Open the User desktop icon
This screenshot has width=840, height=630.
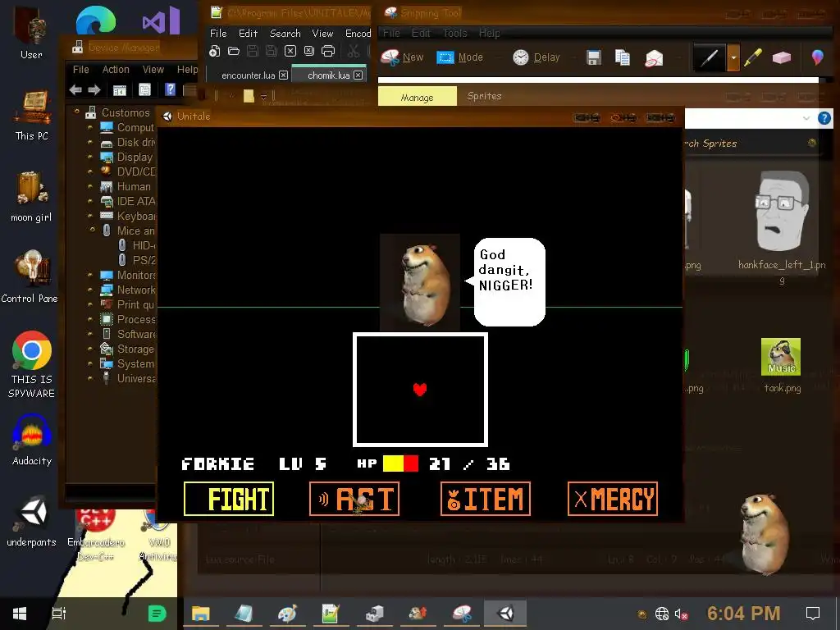point(31,33)
